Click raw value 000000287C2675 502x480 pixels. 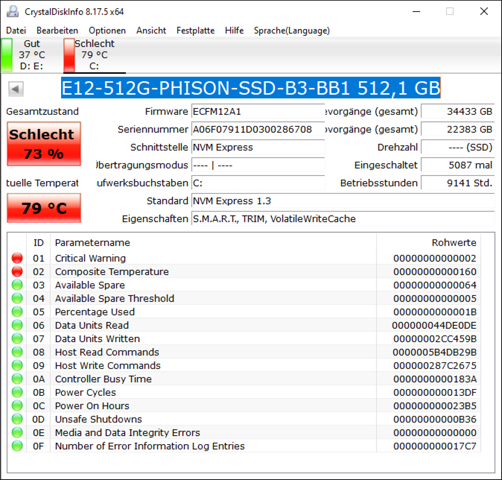coord(435,365)
